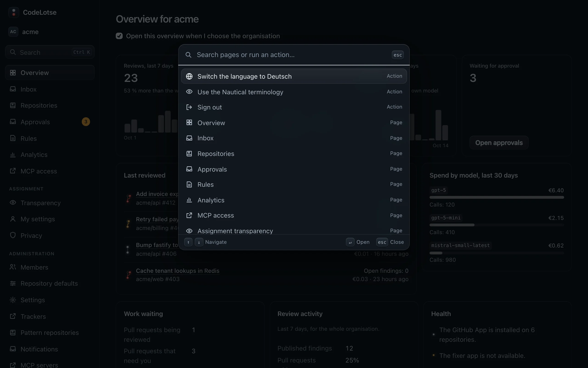
Task: Click the sun icon beside Settings in sidebar
Action: point(13,300)
